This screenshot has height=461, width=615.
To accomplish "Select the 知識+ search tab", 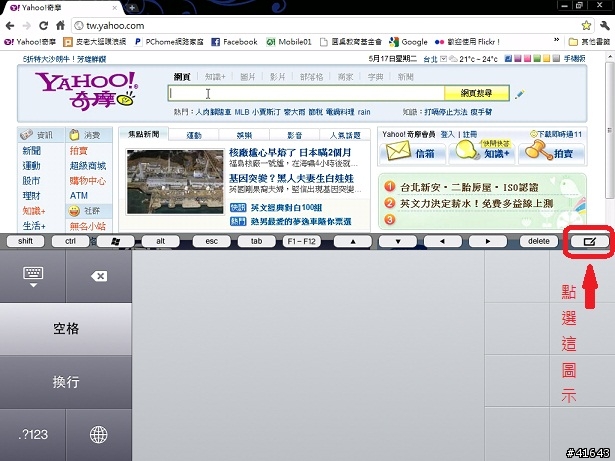I will [x=215, y=77].
